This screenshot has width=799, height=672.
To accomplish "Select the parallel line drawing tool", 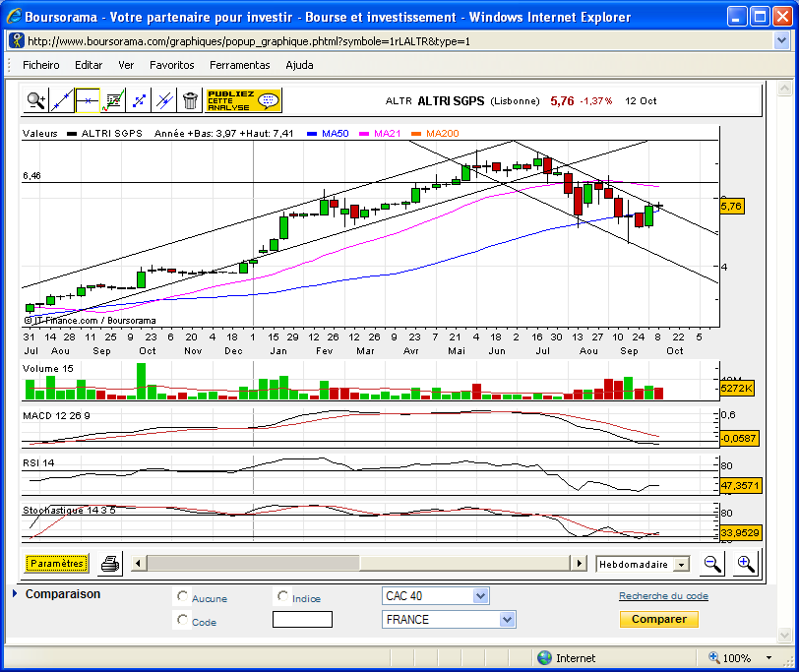I will click(x=164, y=100).
